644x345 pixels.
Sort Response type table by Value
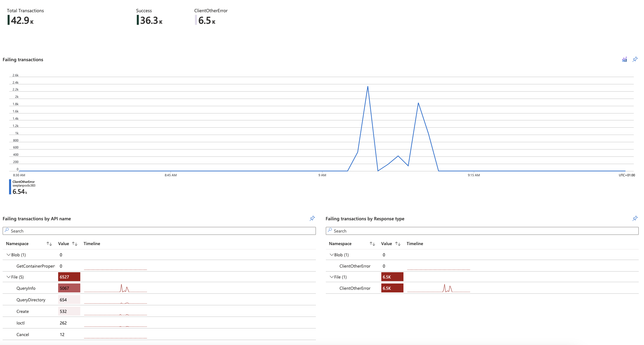coord(398,244)
